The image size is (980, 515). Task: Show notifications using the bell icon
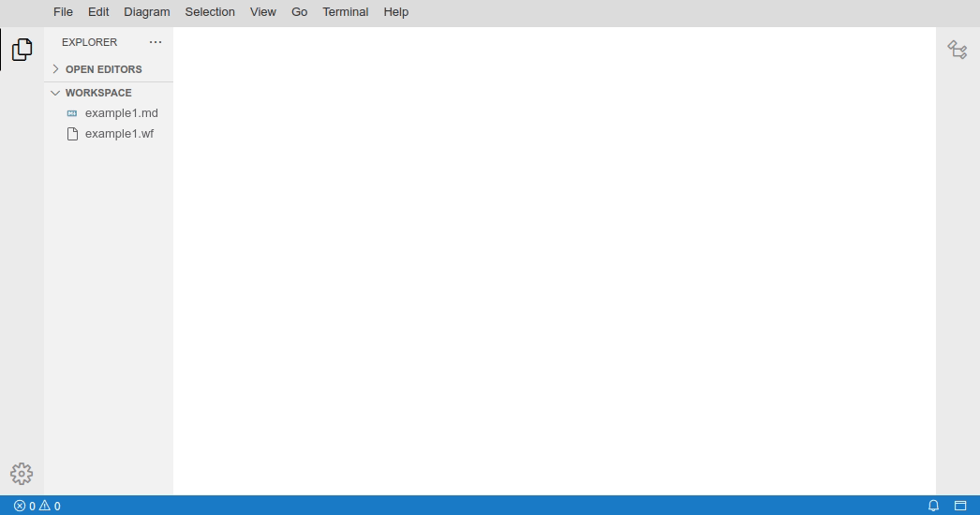[933, 506]
